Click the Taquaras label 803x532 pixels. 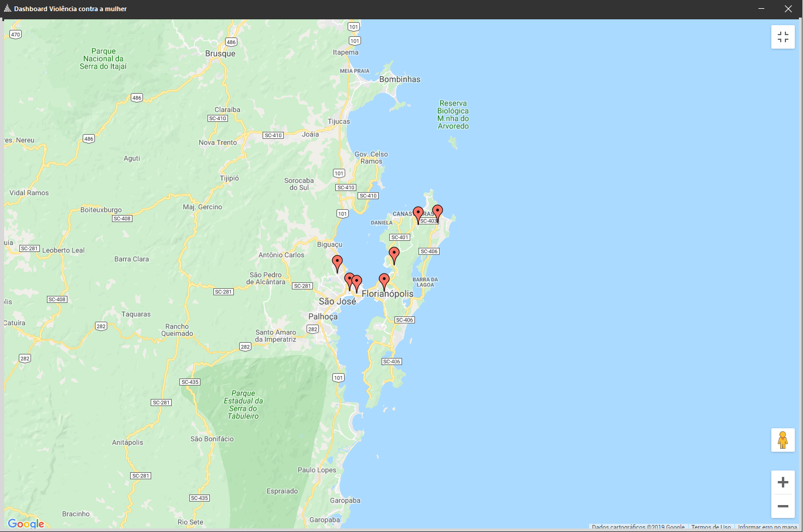coord(136,314)
